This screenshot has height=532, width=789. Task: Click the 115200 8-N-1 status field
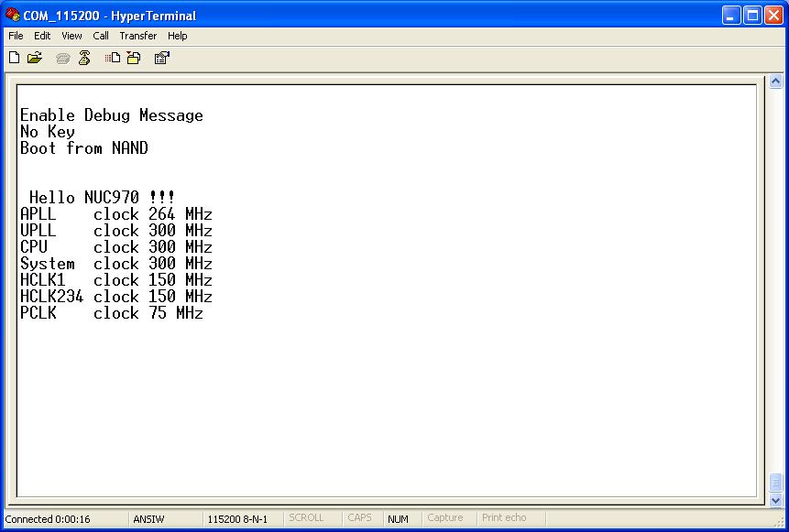(x=237, y=519)
